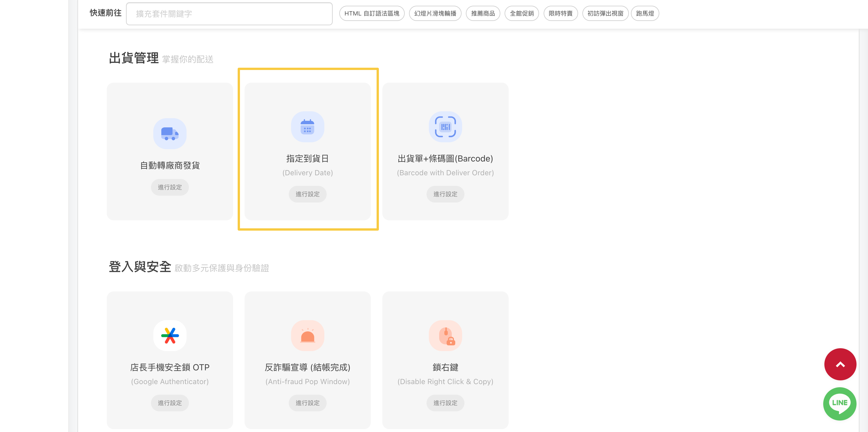Click the mouse lock icon for 鎖右鍵
The width and height of the screenshot is (868, 432).
[445, 336]
